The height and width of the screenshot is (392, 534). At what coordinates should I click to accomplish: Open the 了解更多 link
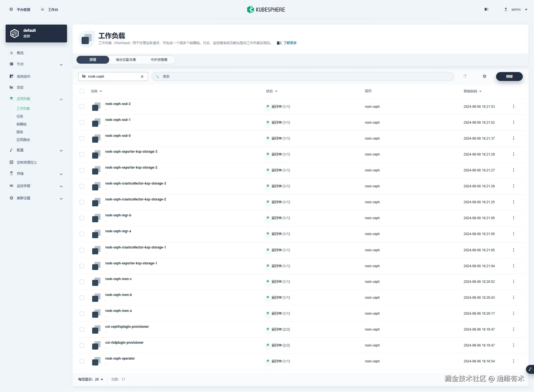click(290, 43)
